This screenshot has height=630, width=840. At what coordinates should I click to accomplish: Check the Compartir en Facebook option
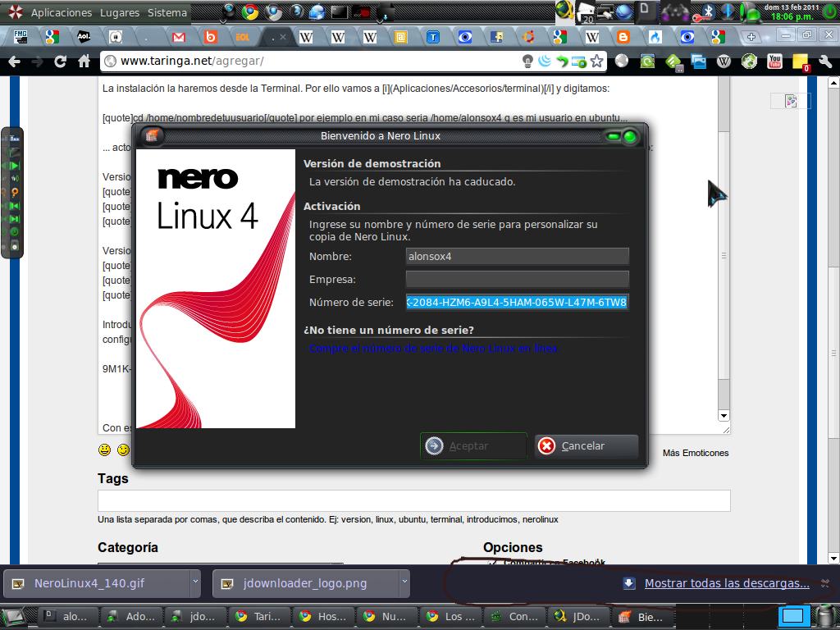(491, 563)
